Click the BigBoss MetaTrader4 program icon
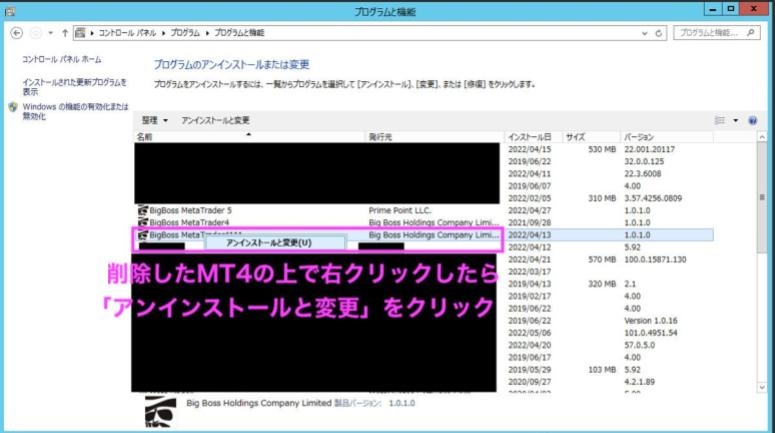The image size is (775, 433). click(x=141, y=223)
